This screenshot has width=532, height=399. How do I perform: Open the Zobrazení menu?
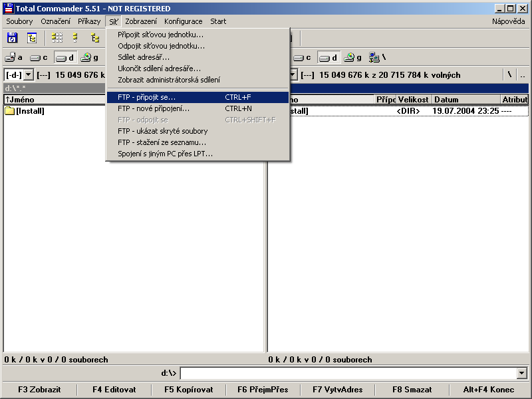click(141, 21)
